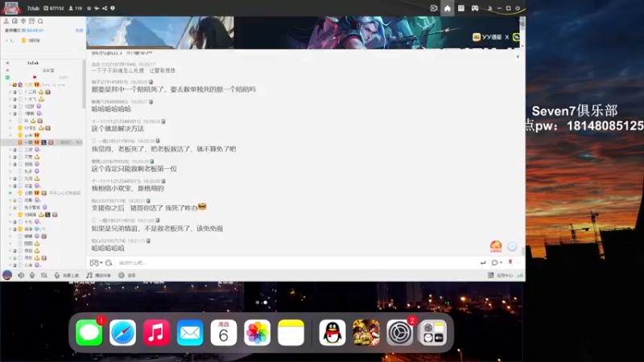Toggle the microphone in bottom toolbar

[x=32, y=275]
